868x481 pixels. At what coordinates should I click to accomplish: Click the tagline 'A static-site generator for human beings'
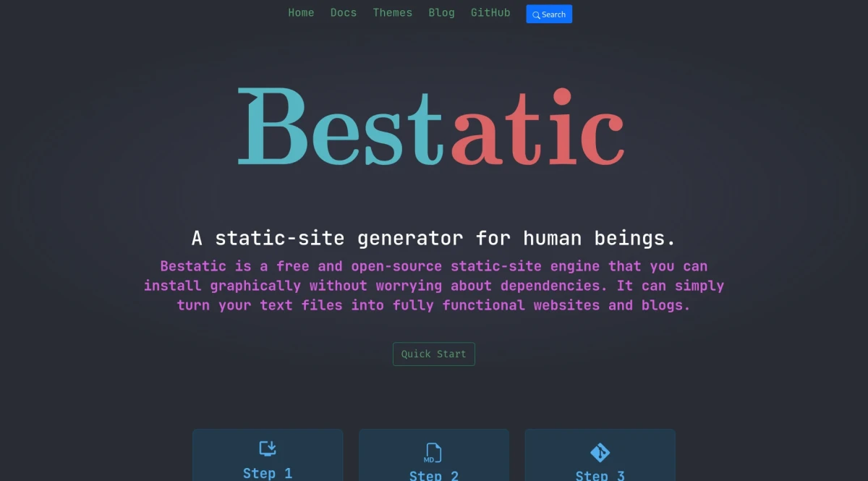point(433,237)
